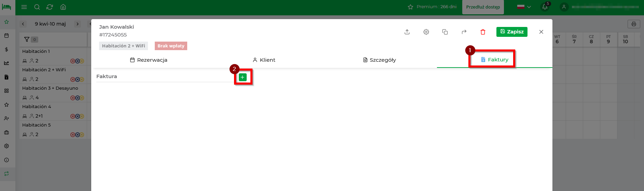644x191 pixels.
Task: Click blue status circle for Habitación 5
Action: coord(77,135)
